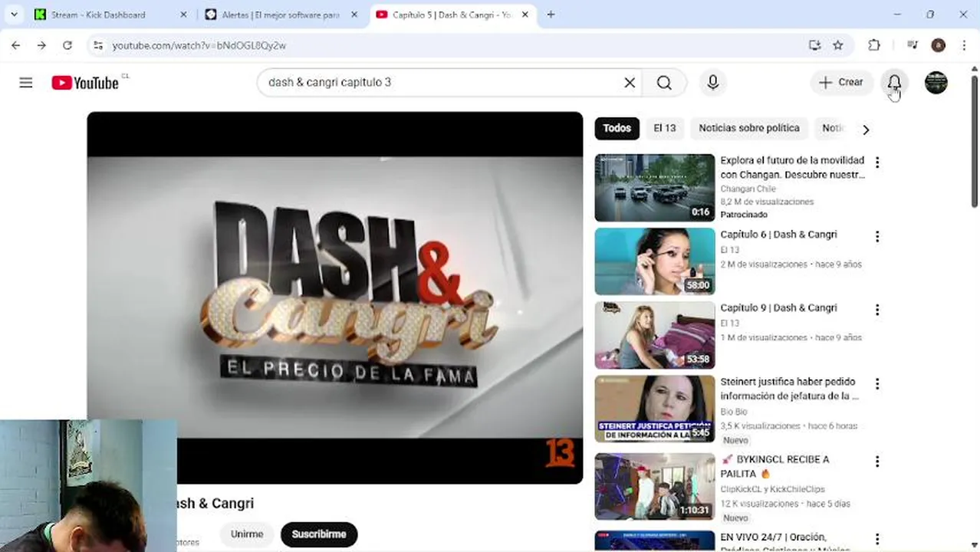Click the Bío Bío channel name
980x552 pixels.
coord(734,412)
